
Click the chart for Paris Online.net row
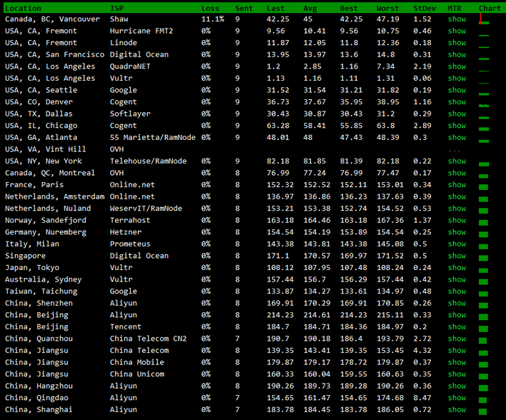pos(483,187)
